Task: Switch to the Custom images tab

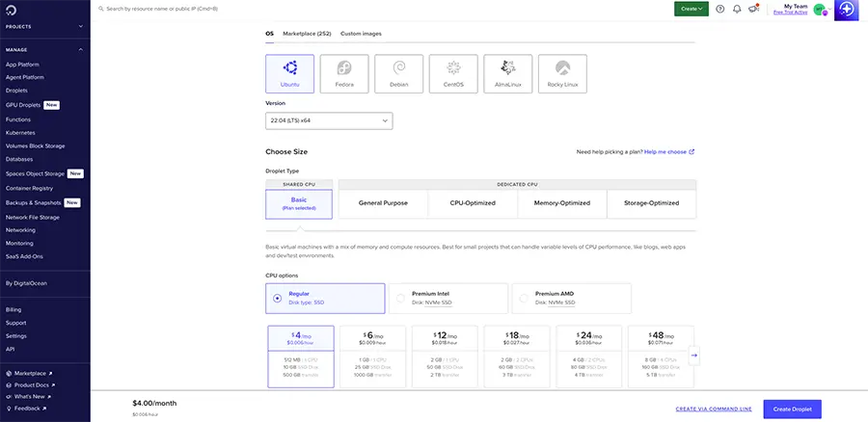Action: (x=361, y=34)
